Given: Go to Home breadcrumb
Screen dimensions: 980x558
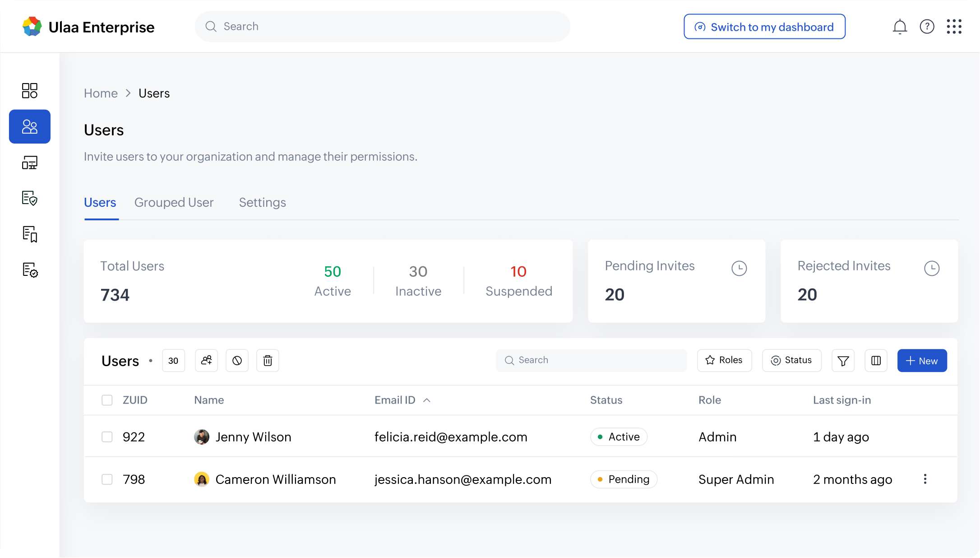Looking at the screenshot, I should coord(101,93).
